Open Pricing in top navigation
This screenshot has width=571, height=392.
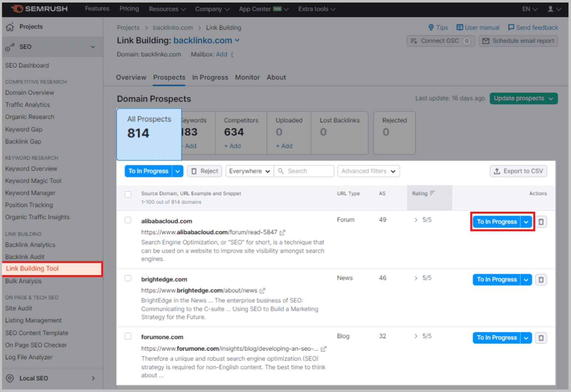point(129,9)
